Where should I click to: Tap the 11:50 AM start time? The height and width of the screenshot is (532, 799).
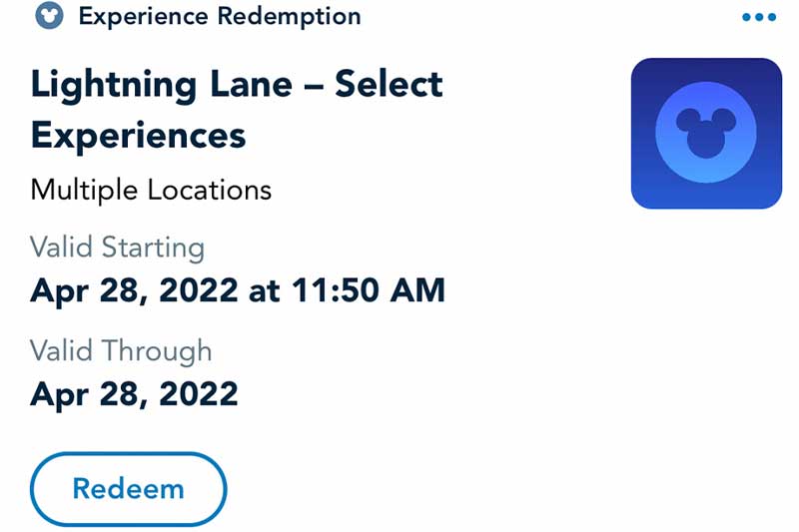click(369, 290)
